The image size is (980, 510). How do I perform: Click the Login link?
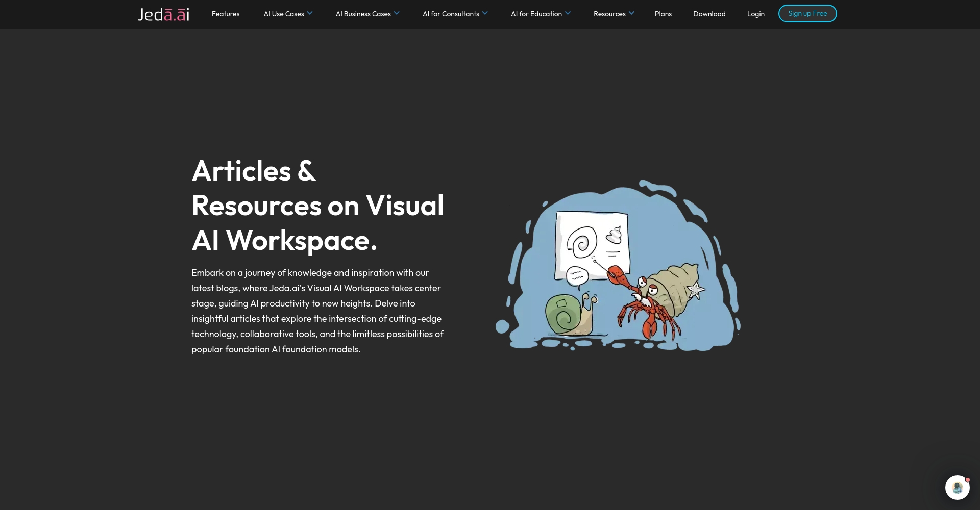click(x=755, y=14)
